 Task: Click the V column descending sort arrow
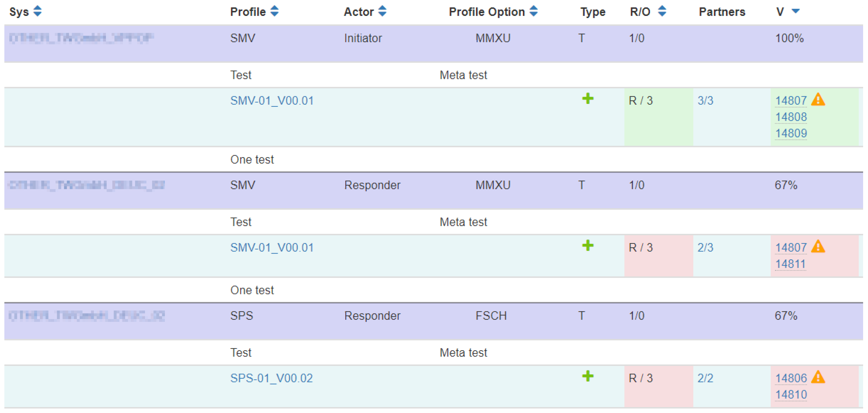pos(795,11)
